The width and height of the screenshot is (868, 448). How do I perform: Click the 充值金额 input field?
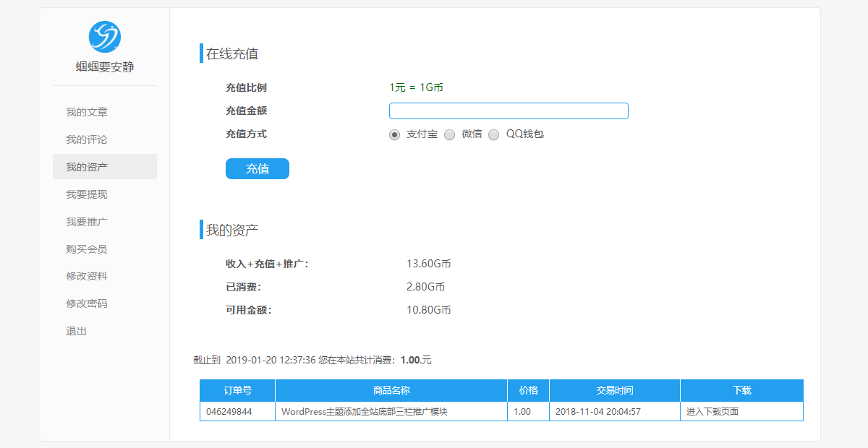pos(509,111)
